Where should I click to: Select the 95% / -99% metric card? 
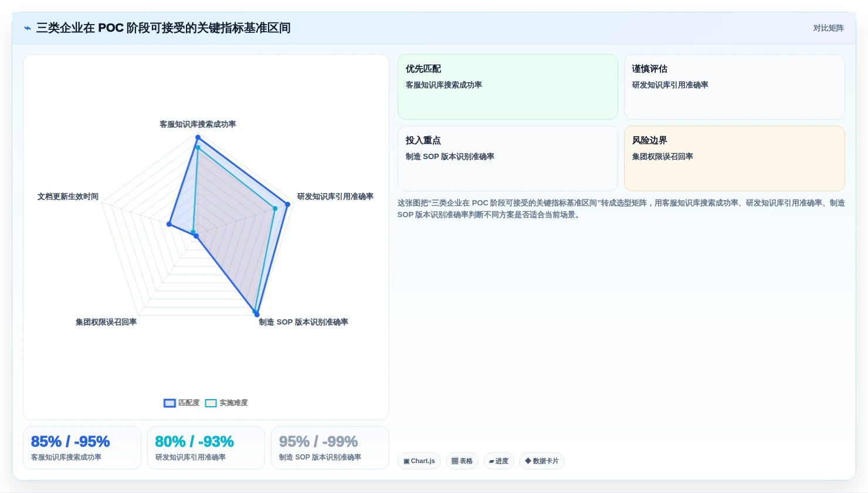point(330,448)
